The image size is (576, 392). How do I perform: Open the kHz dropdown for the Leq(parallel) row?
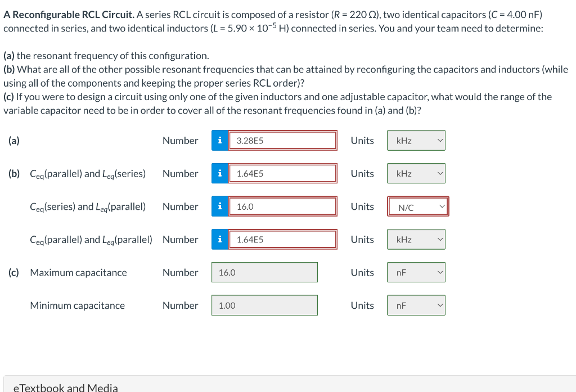pos(416,239)
